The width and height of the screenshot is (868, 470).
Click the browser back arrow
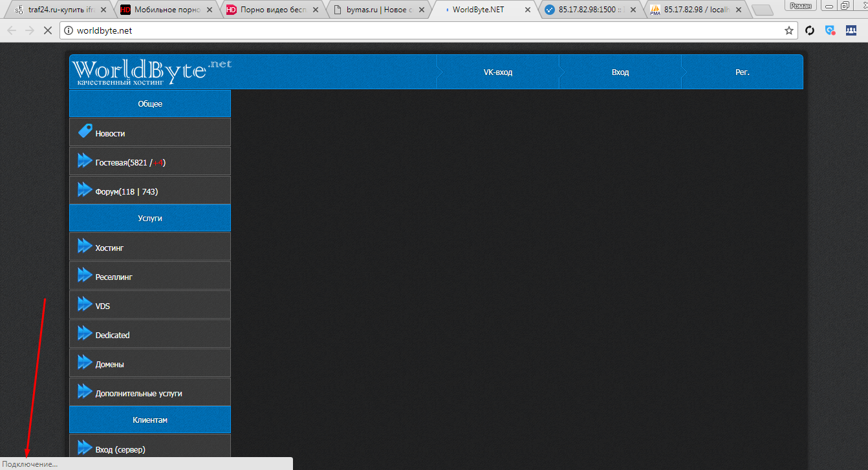click(12, 30)
